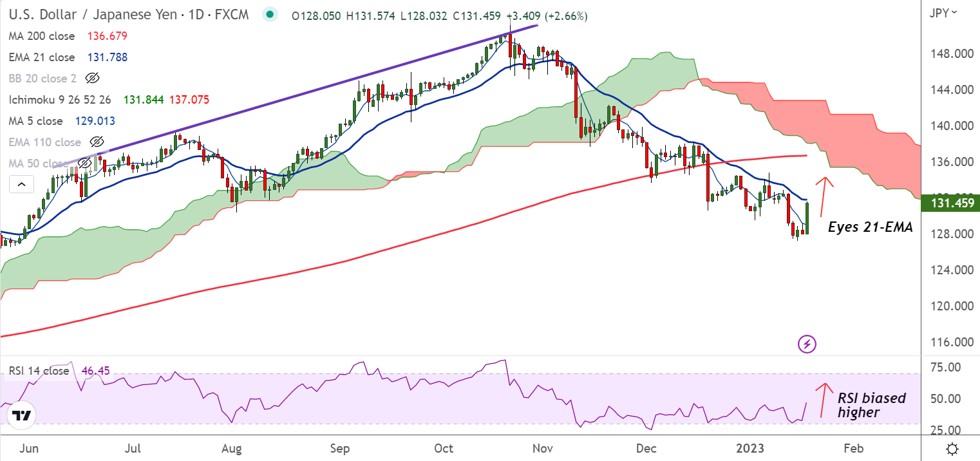The image size is (980, 461).
Task: Select the Eyes 21-EMA text annotation
Action: [870, 227]
